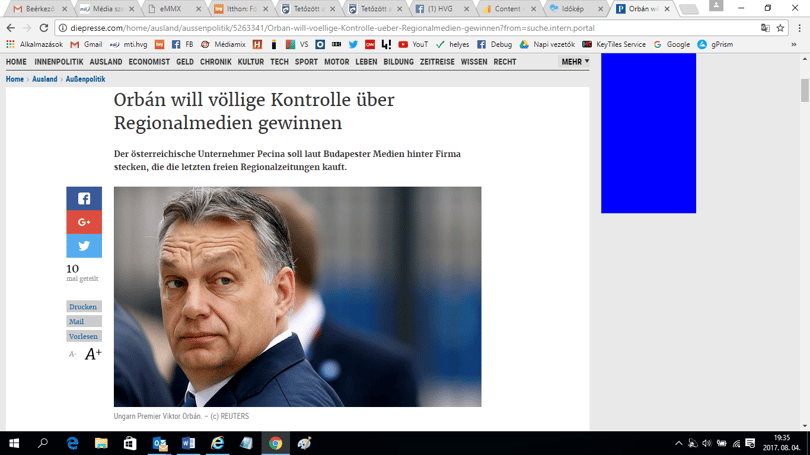The height and width of the screenshot is (455, 810).
Task: Open gPrism bookmark
Action: click(x=715, y=44)
